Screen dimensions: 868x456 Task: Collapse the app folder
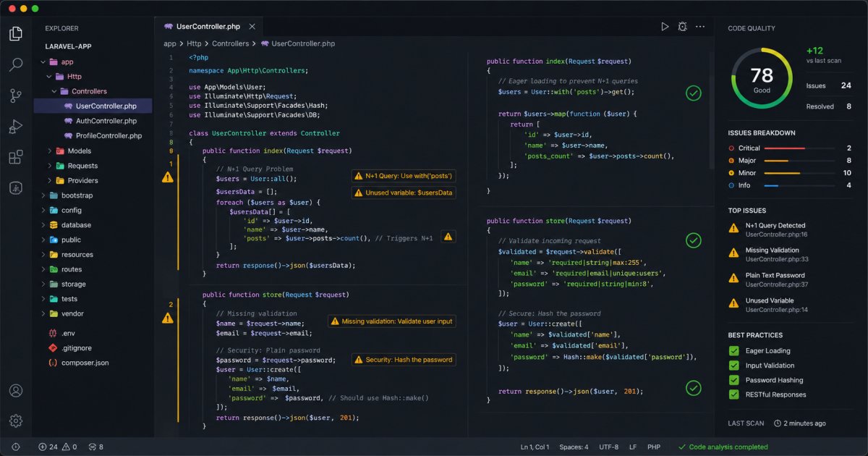pyautogui.click(x=44, y=62)
